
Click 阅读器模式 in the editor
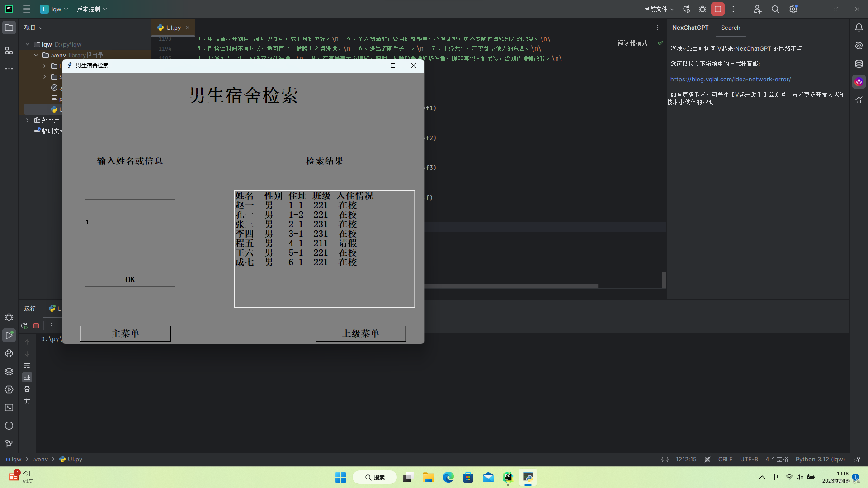[x=633, y=43]
